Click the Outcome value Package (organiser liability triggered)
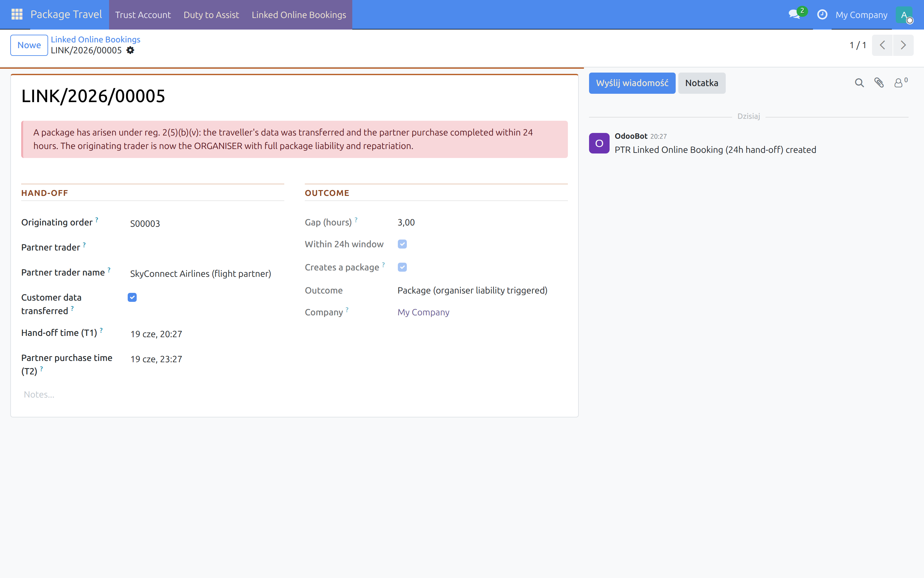This screenshot has width=924, height=578. 472,291
